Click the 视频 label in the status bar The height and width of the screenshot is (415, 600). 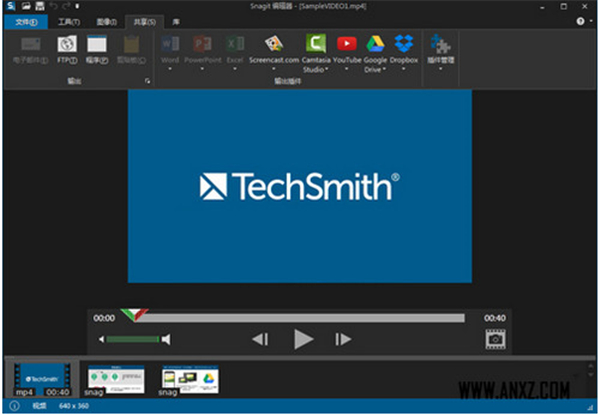[39, 406]
